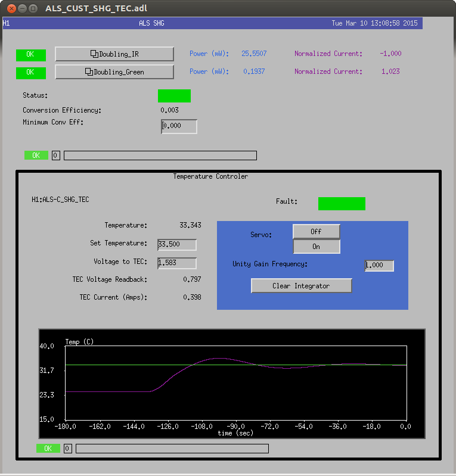Click the message bar below the temperature plot
The height and width of the screenshot is (476, 456).
pos(172,449)
